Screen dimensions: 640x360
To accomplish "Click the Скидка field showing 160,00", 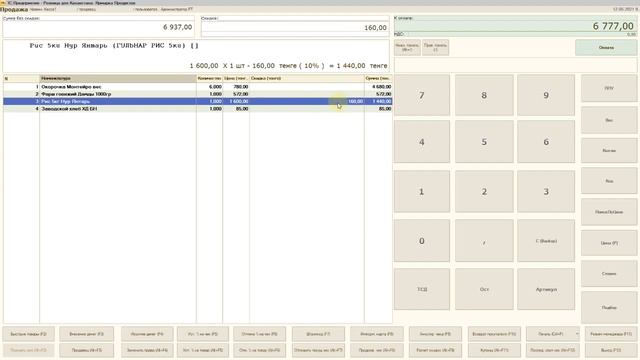I will point(294,27).
